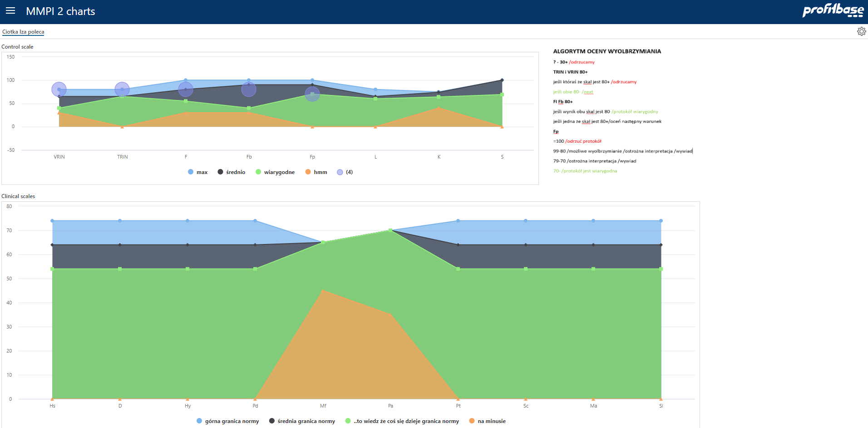The image size is (868, 428).
Task: Click the 'jeśli obie 80- /next' line
Action: (573, 92)
